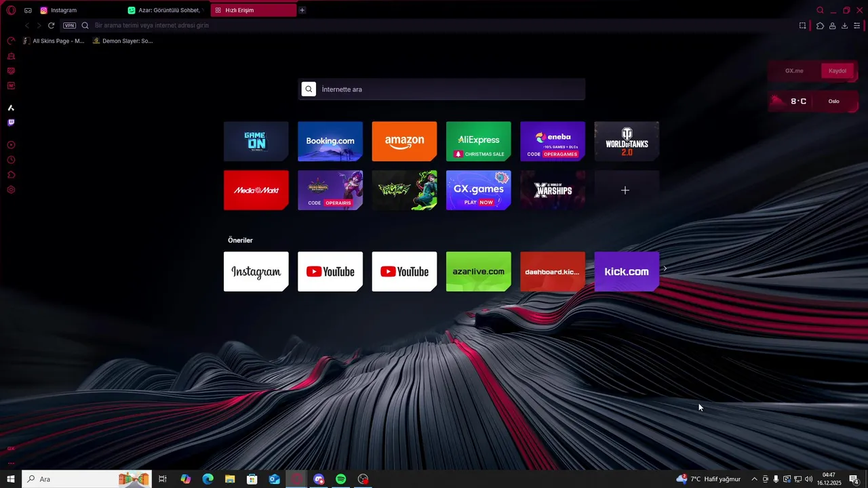
Task: Open GX Cleaner in the sidebar
Action: [11, 56]
